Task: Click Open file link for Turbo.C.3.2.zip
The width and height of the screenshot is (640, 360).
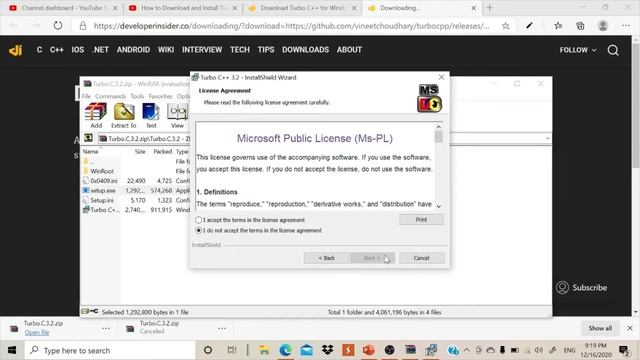Action: pyautogui.click(x=37, y=333)
